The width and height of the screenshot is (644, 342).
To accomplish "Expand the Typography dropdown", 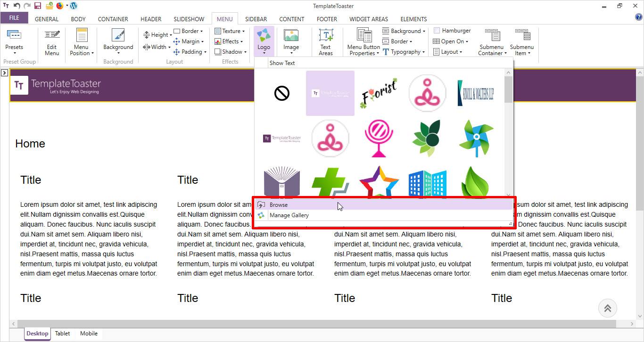I will tap(405, 52).
